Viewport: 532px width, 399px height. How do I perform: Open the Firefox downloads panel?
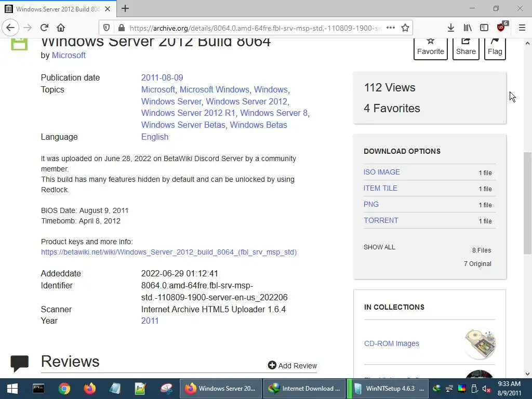pyautogui.click(x=450, y=28)
